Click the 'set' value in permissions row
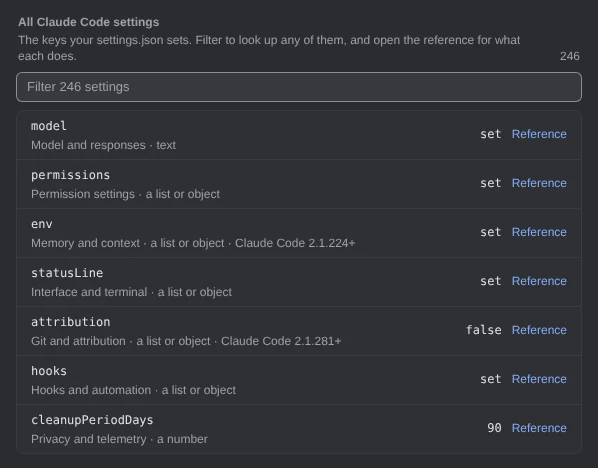The image size is (598, 468). coord(490,183)
